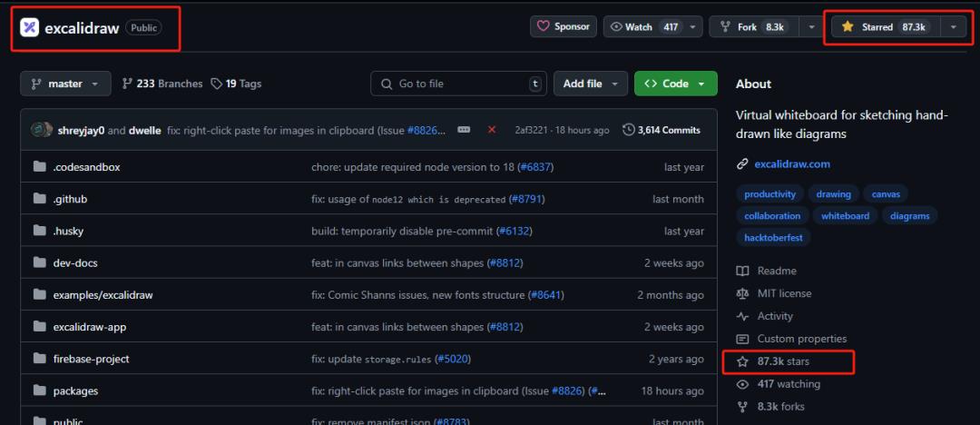Select the hacktoberfest topic tag
980x425 pixels.
pos(773,238)
